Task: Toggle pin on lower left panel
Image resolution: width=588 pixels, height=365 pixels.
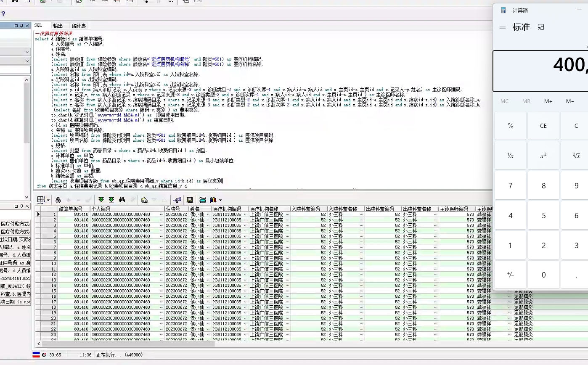Action: point(22,206)
